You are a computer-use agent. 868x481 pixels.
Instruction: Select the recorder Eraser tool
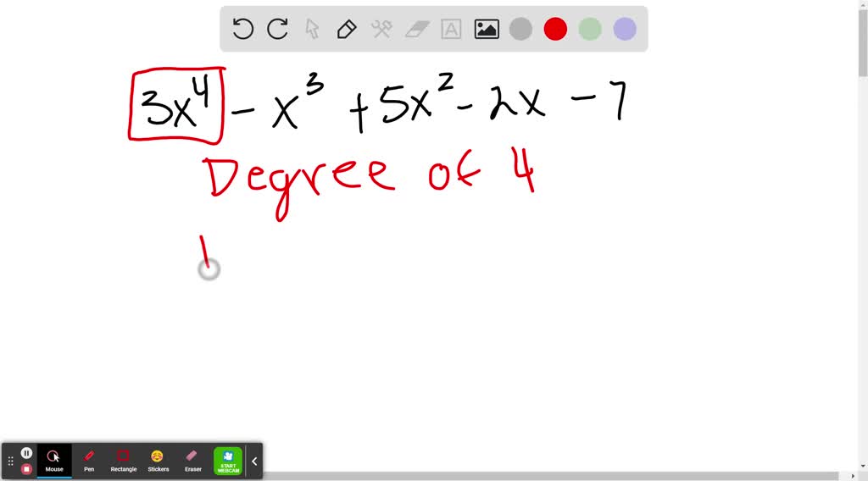point(192,461)
